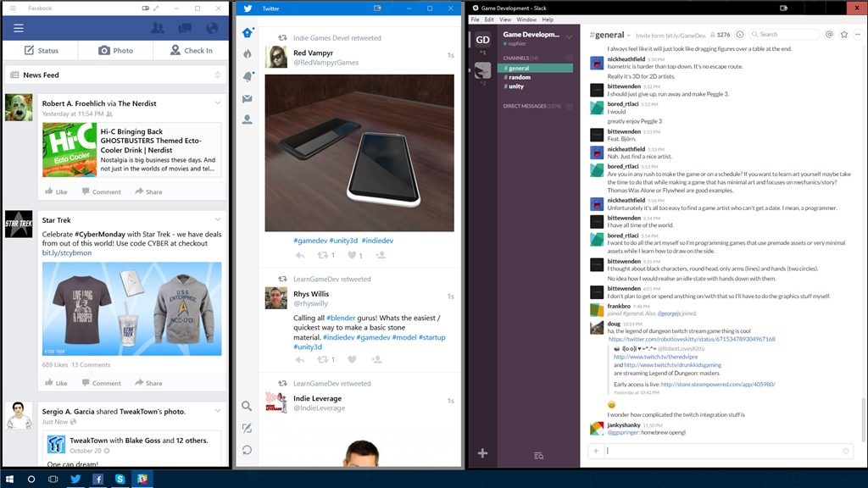Open twitch.tv/theredvipre link in Slack
Screen dimensions: 868x488
click(655, 357)
